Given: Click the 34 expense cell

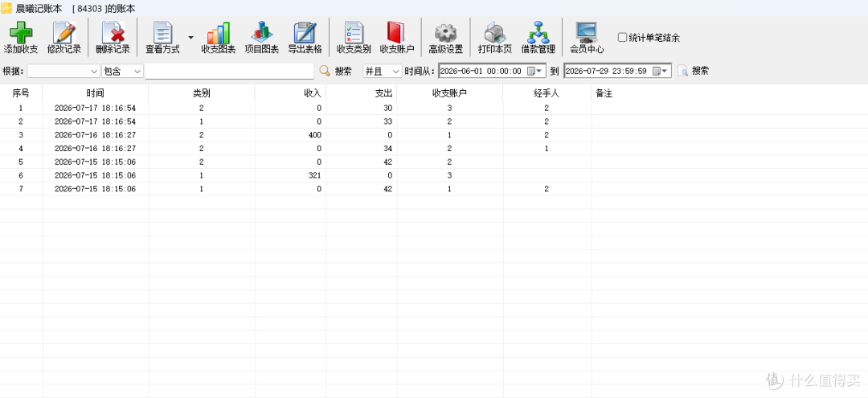Looking at the screenshot, I should [361, 149].
